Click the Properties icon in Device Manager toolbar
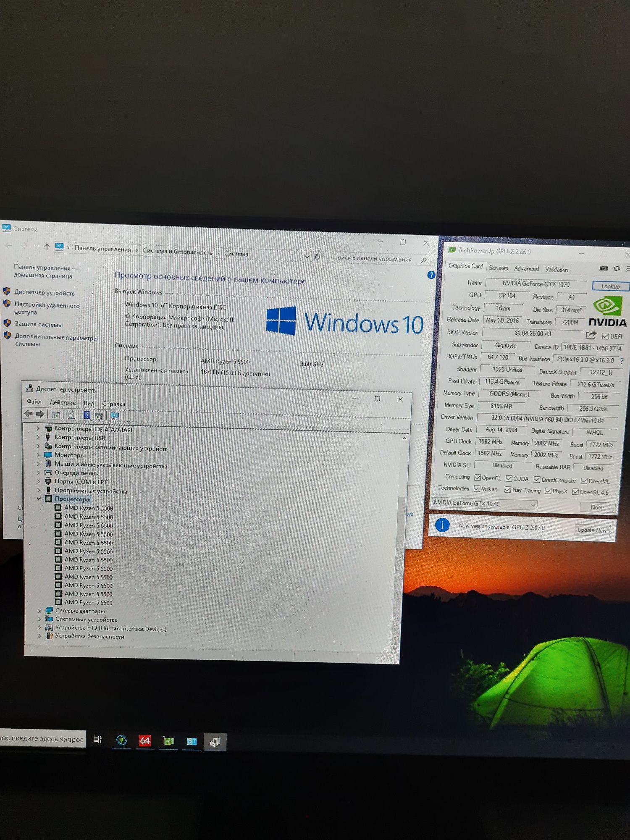 (71, 415)
